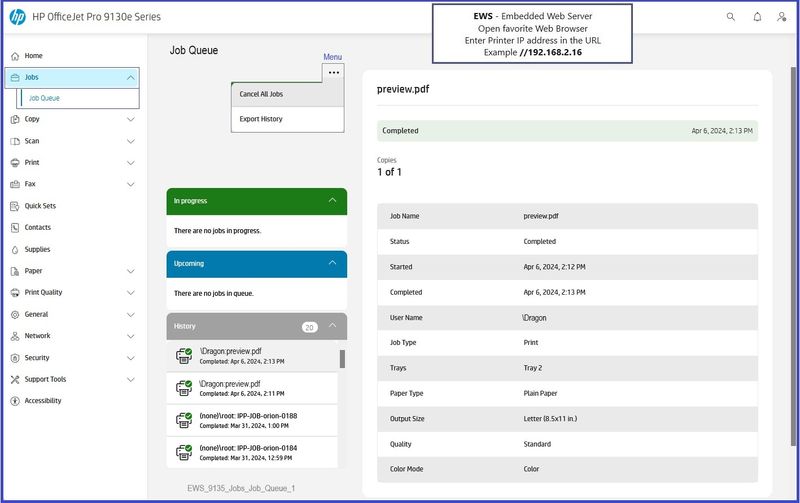Open Quick Sets page

40,206
